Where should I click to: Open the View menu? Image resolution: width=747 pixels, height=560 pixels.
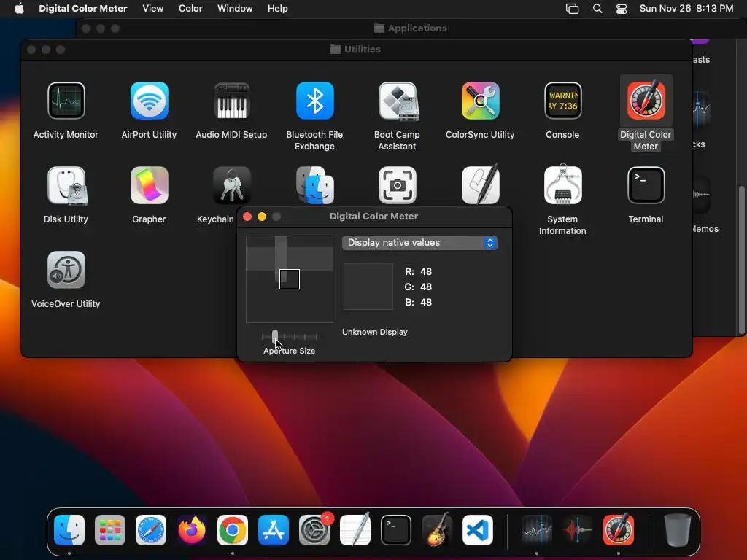(153, 9)
